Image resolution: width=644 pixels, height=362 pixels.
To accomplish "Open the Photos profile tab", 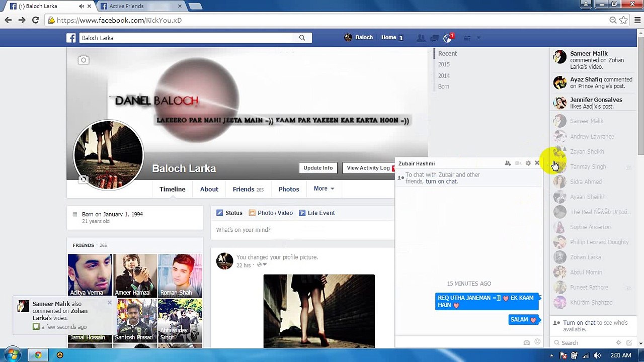I will 289,189.
